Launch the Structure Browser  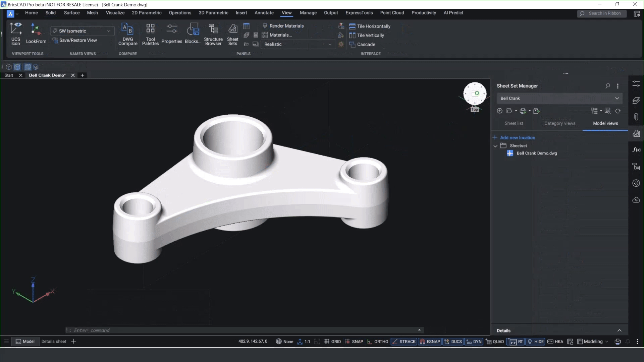coord(213,34)
